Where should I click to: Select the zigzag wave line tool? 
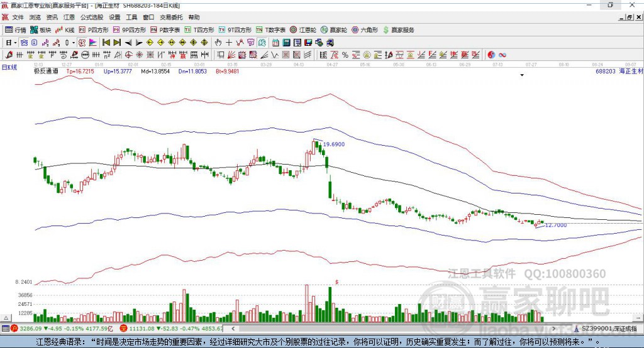pyautogui.click(x=275, y=55)
